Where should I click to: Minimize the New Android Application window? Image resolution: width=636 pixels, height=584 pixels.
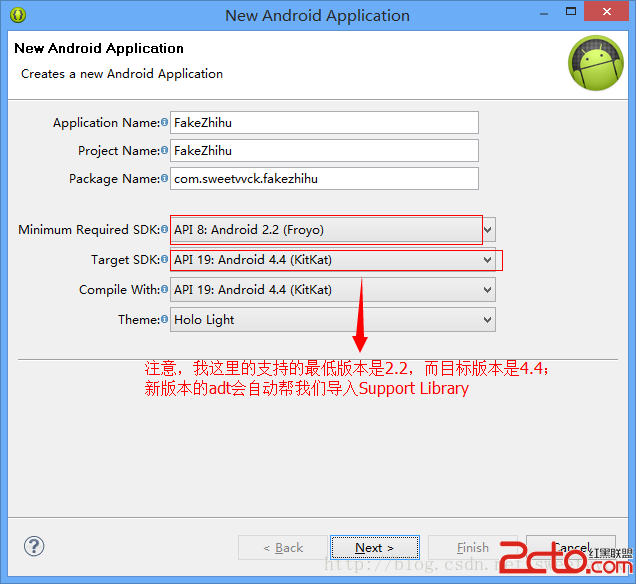[x=544, y=13]
